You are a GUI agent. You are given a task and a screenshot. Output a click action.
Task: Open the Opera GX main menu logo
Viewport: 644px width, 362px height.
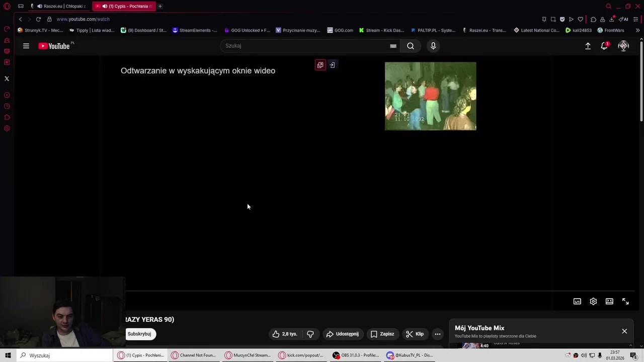(x=7, y=6)
